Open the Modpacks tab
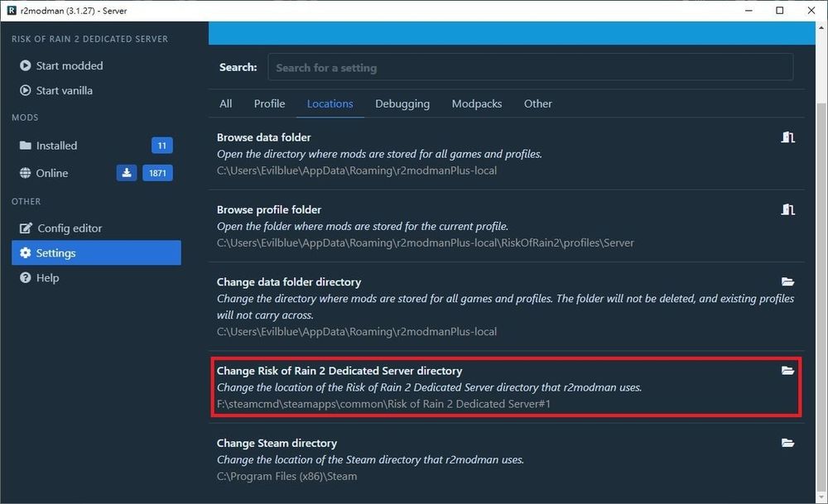 point(476,103)
